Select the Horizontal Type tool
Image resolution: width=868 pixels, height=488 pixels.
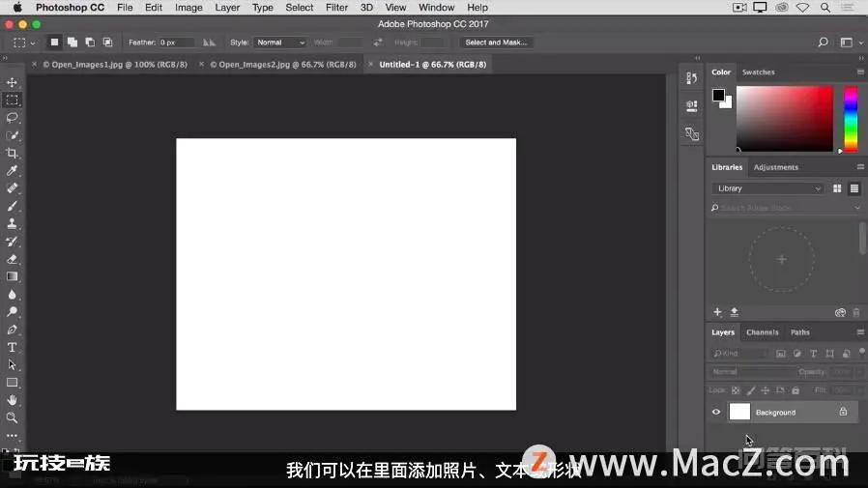tap(12, 348)
